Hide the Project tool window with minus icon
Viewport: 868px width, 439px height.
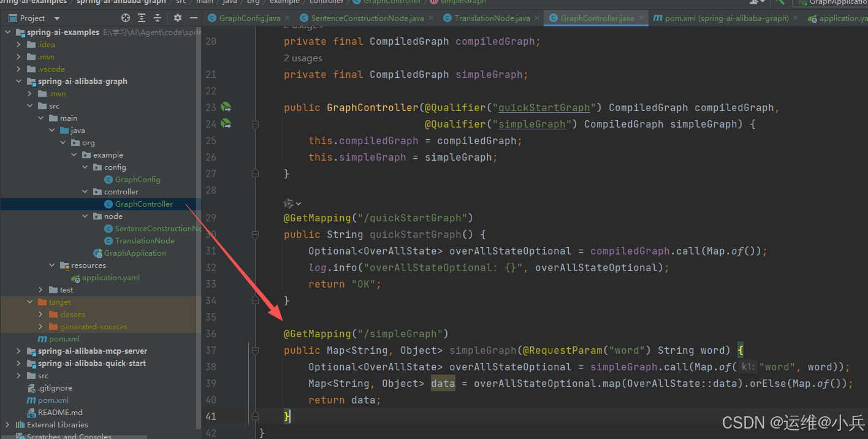coord(193,18)
